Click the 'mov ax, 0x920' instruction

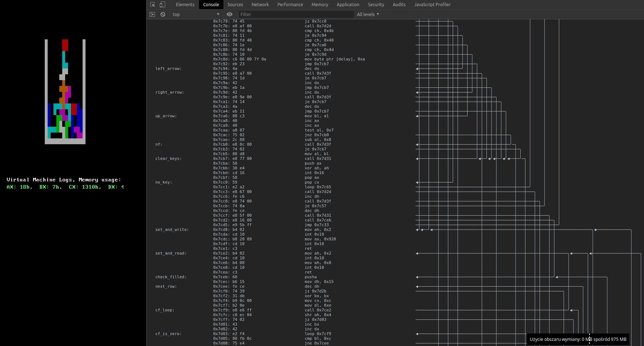tap(320, 239)
